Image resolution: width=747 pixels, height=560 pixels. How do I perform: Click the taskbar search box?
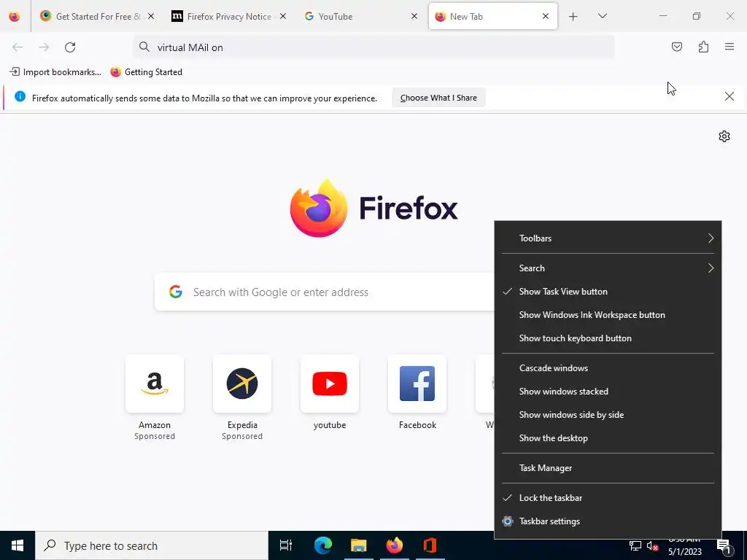152,545
